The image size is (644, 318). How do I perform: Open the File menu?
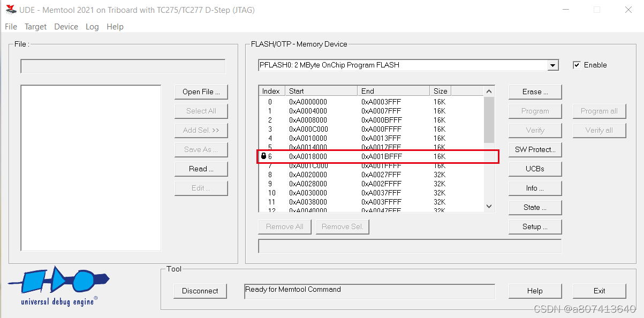tap(11, 27)
